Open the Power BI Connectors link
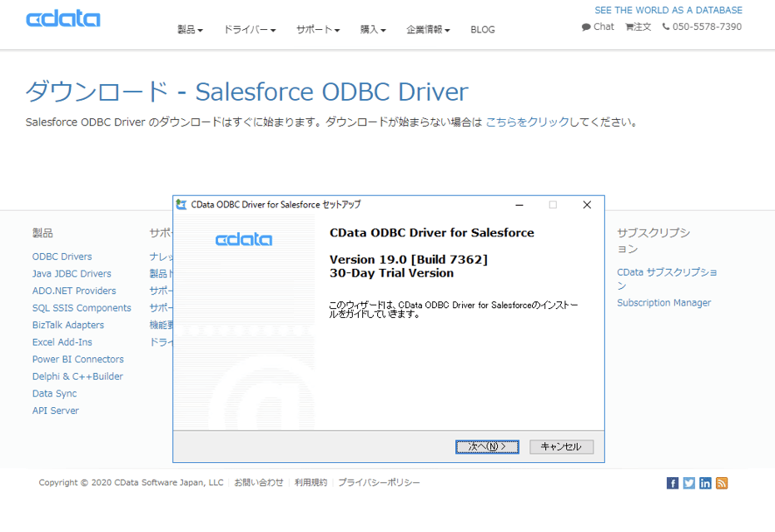 [78, 360]
